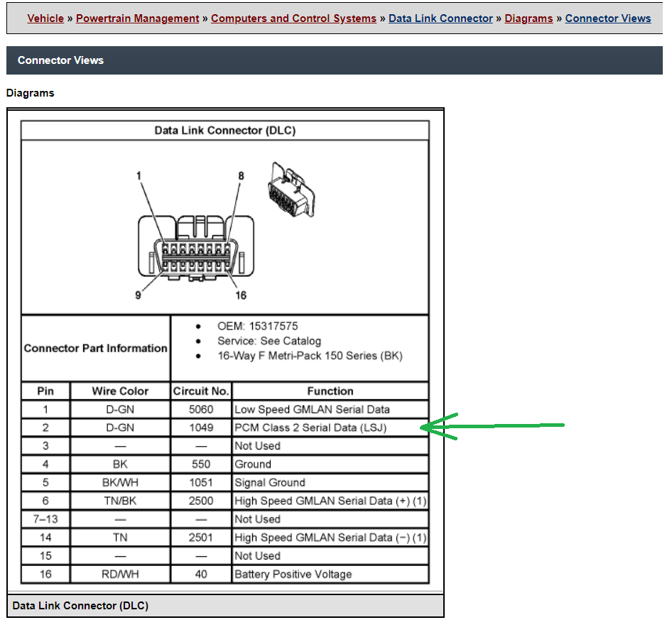This screenshot has height=642, width=672.
Task: Navigate to the Diagrams breadcrumb link
Action: pyautogui.click(x=529, y=18)
